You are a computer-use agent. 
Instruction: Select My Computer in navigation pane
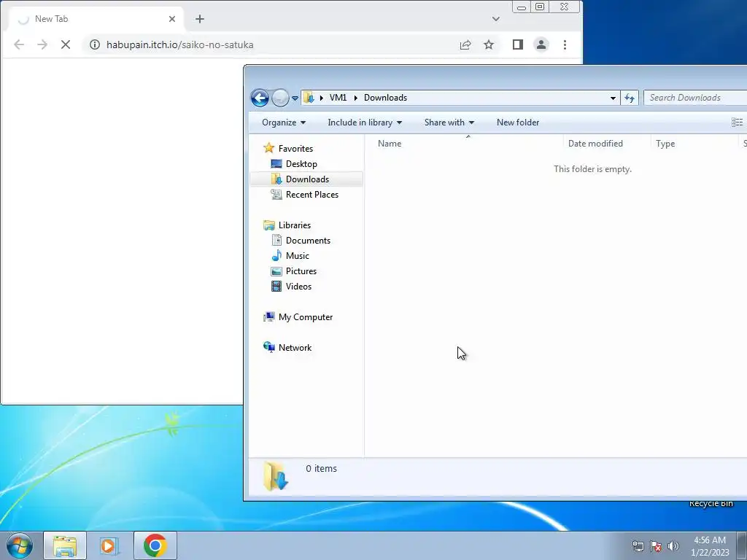pyautogui.click(x=306, y=317)
